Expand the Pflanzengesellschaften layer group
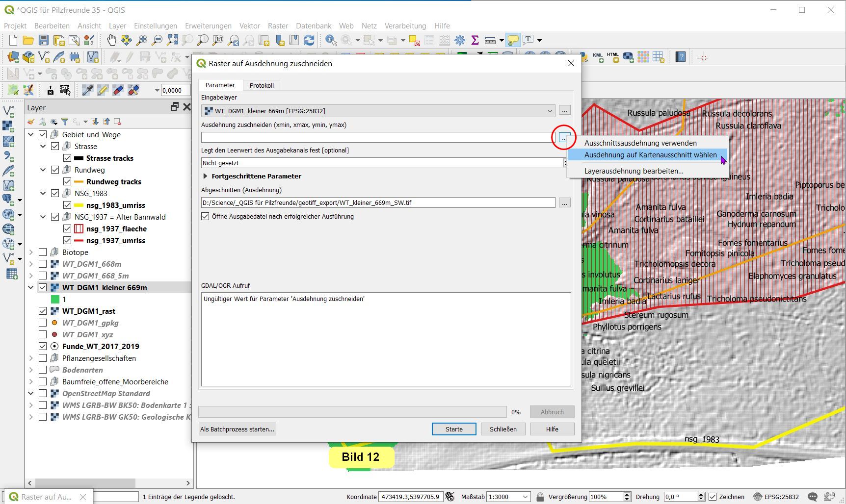Screen dimensions: 846x504 click(31, 358)
